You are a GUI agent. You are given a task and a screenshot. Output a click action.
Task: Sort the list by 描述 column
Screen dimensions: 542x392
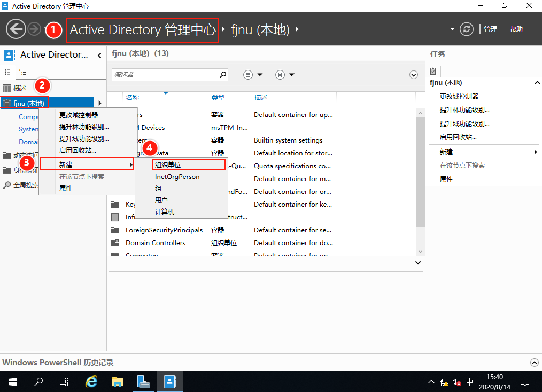click(261, 97)
